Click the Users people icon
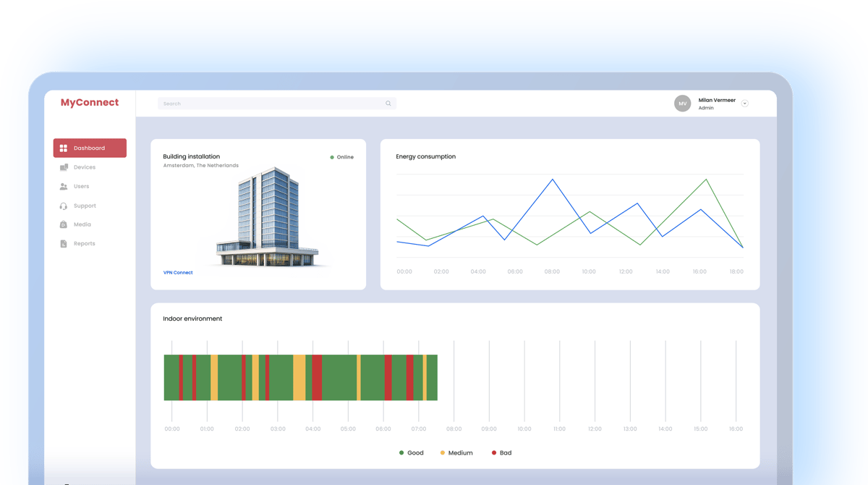 (x=64, y=187)
